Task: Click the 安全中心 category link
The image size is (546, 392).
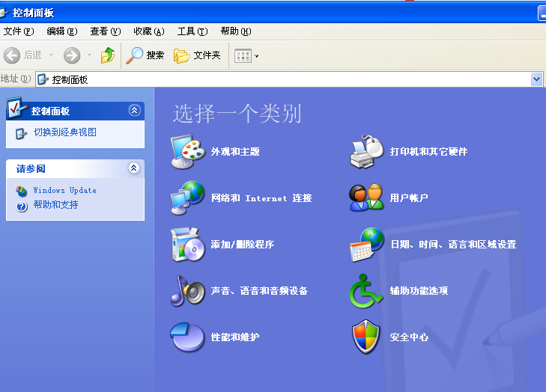Action: 409,337
